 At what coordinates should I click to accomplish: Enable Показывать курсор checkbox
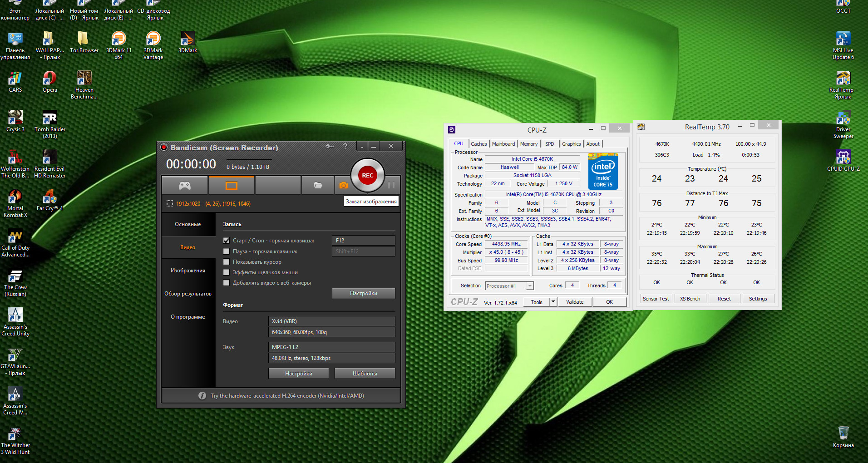pyautogui.click(x=226, y=262)
